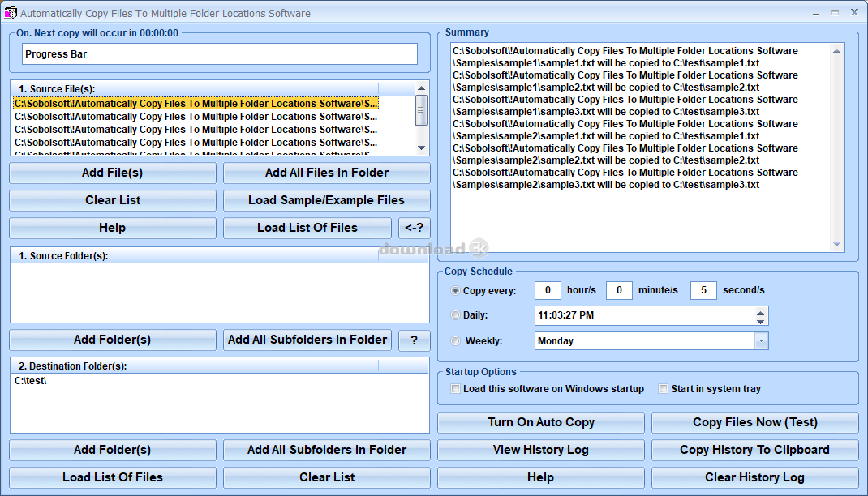The height and width of the screenshot is (496, 868).
Task: Click Clear History Log
Action: point(755,477)
